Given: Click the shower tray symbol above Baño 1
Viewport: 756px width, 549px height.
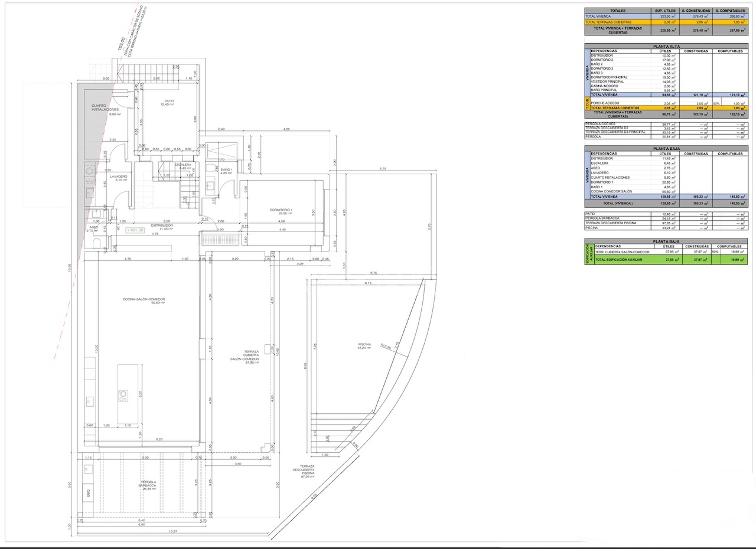Looking at the screenshot, I should click(x=221, y=151).
